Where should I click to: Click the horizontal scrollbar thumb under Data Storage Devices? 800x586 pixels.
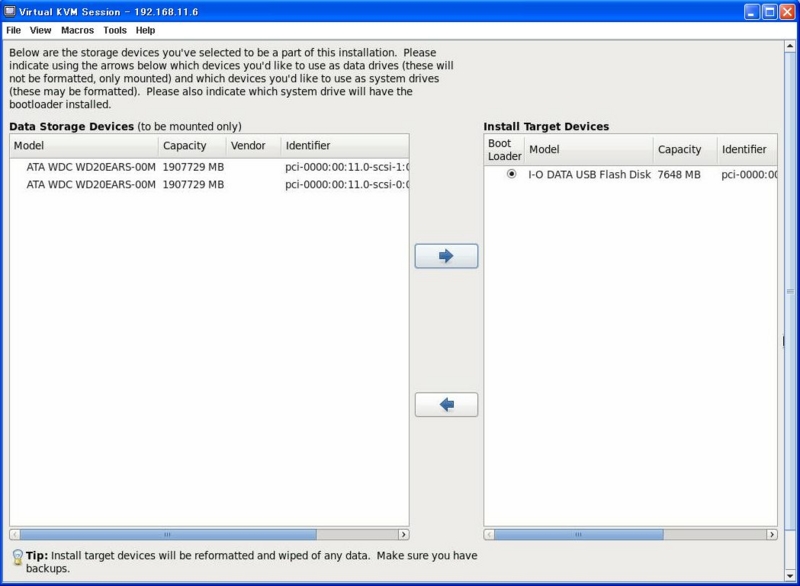(x=168, y=534)
